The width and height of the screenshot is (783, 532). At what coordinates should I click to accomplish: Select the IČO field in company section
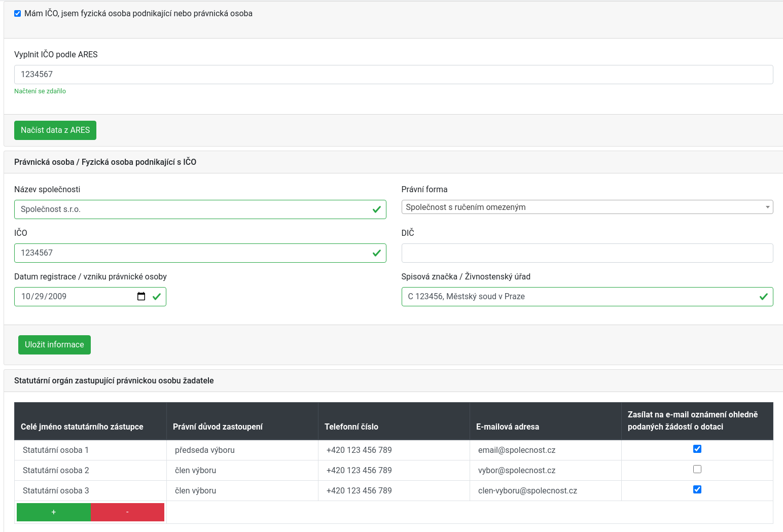click(193, 253)
